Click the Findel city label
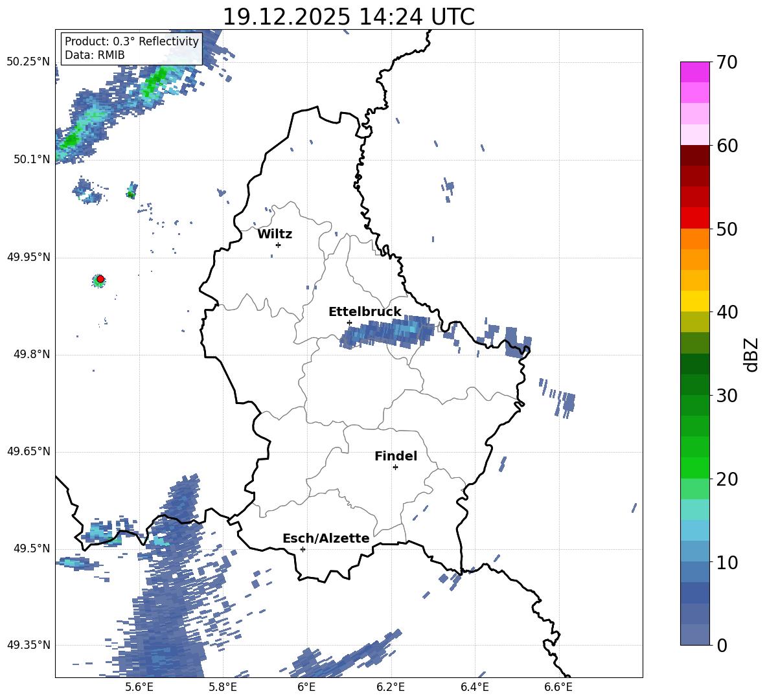Image resolution: width=767 pixels, height=700 pixels. coord(396,456)
